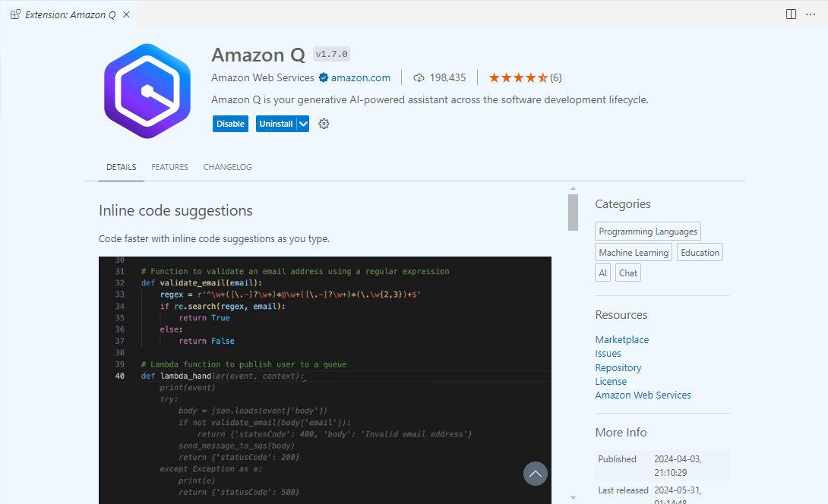Click the scrollbar down arrow
The image size is (828, 504).
pyautogui.click(x=573, y=498)
